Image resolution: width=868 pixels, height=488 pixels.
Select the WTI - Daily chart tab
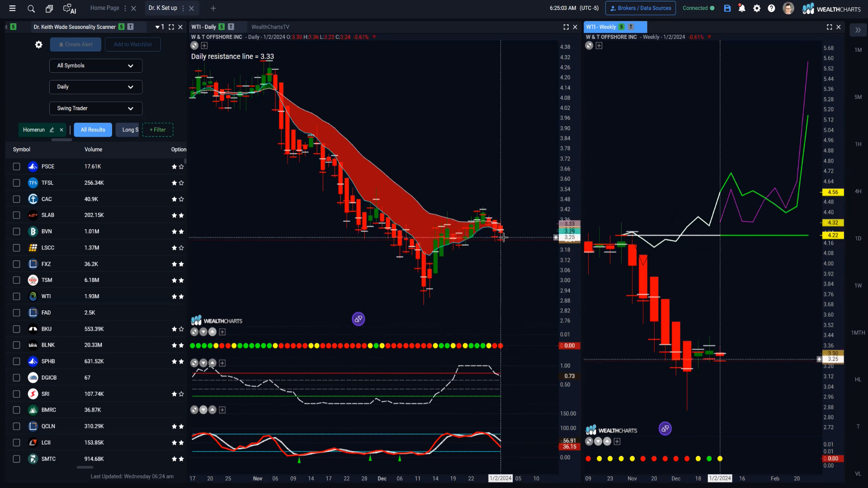(203, 27)
